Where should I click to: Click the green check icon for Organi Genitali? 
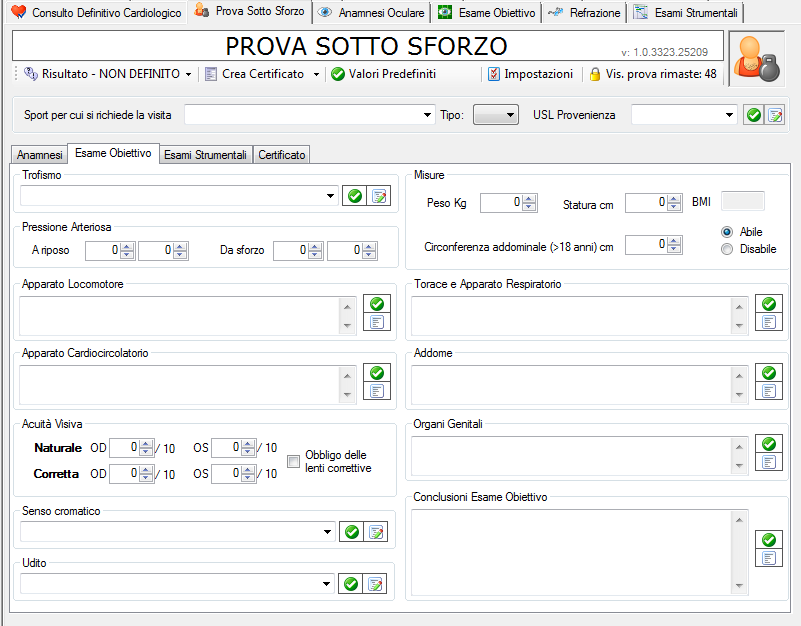pos(769,444)
